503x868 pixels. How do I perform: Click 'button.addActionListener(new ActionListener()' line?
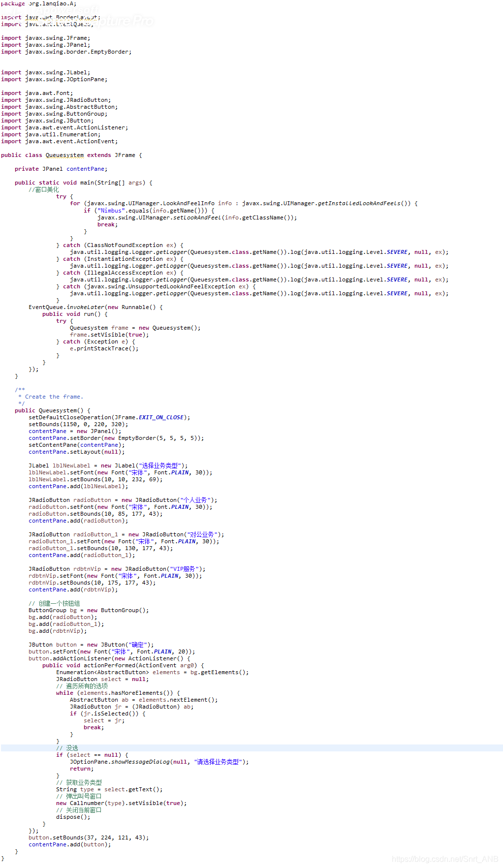point(109,658)
